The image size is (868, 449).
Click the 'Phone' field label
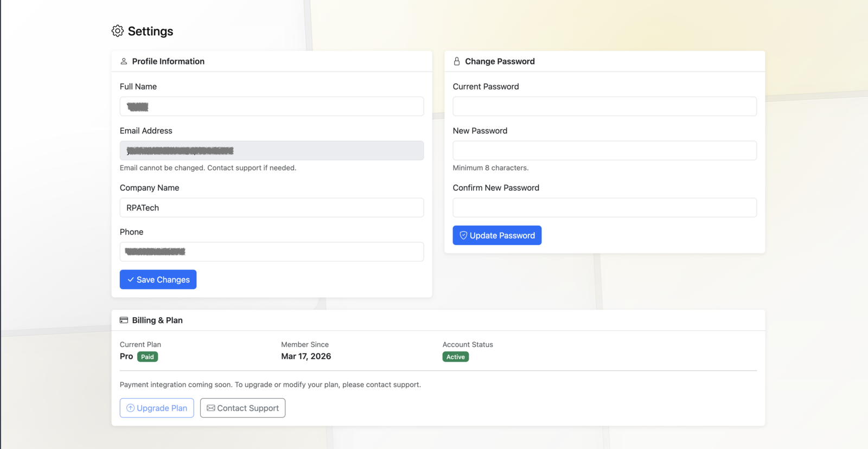131,232
